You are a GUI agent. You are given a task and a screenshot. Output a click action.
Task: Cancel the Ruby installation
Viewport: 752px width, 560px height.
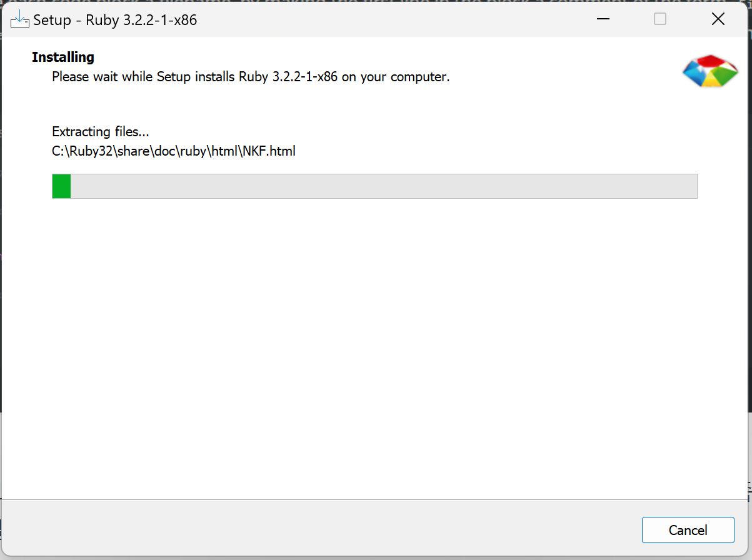[x=688, y=530]
